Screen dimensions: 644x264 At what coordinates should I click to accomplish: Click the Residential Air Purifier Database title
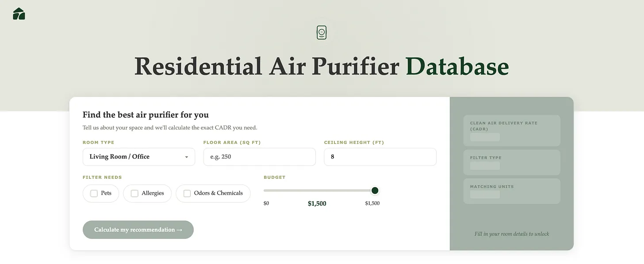pos(322,67)
